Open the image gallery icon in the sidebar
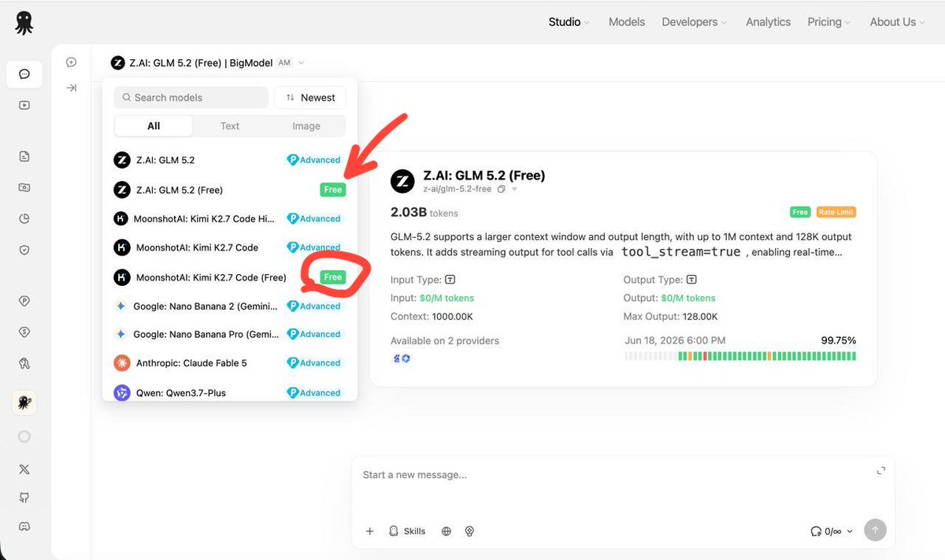The height and width of the screenshot is (560, 945). point(24,187)
